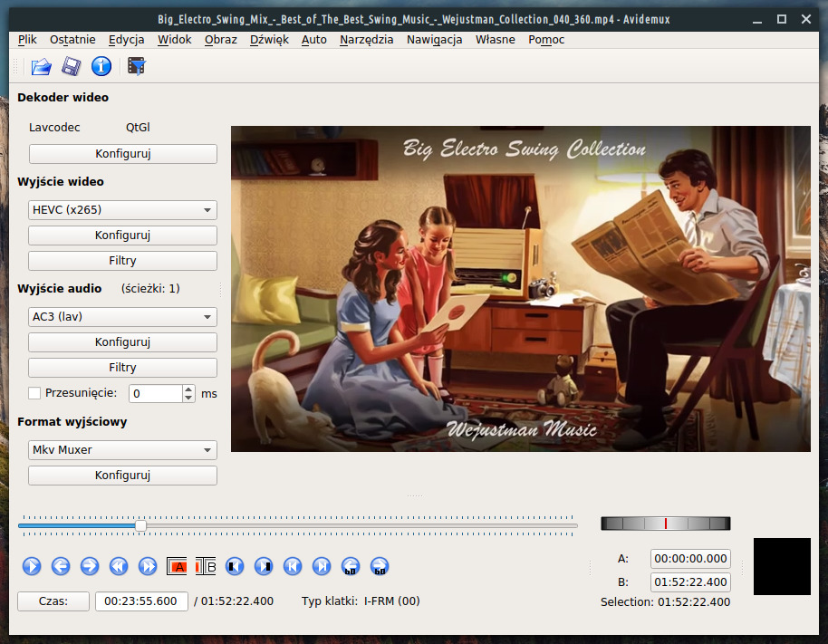Click the timeline slider handle
Screen dimensions: 828x644
[140, 525]
